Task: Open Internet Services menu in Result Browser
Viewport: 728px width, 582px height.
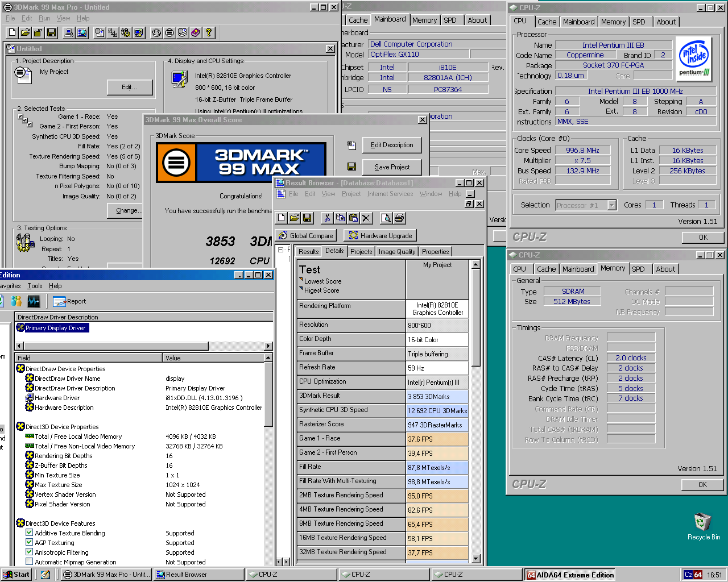Action: click(x=390, y=194)
